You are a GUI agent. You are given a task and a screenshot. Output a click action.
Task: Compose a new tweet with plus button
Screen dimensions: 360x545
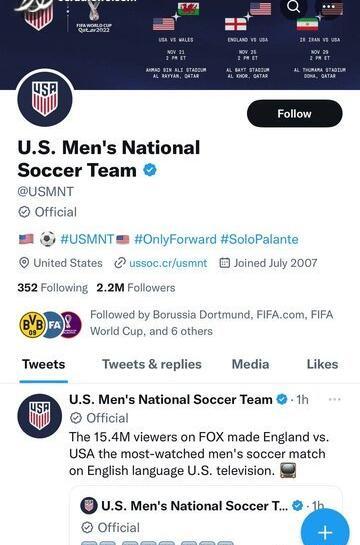[x=325, y=531]
